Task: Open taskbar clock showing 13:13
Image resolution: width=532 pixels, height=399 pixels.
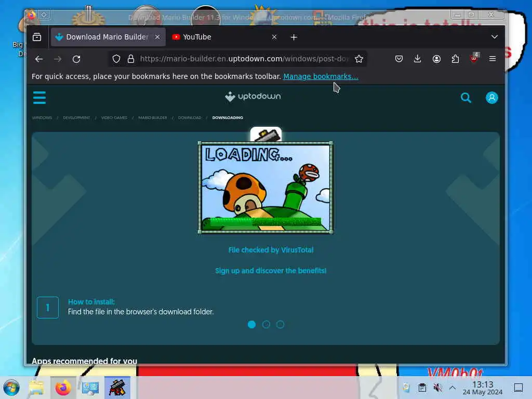Action: [483, 388]
